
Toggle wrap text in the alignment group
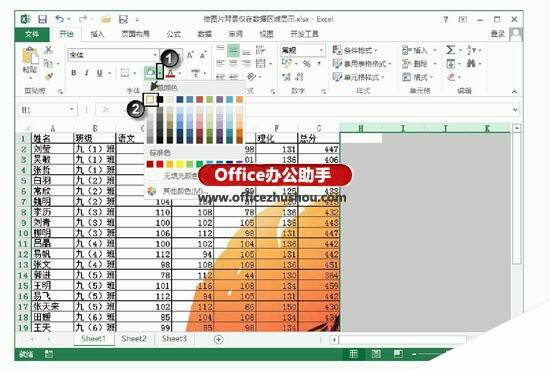point(261,51)
